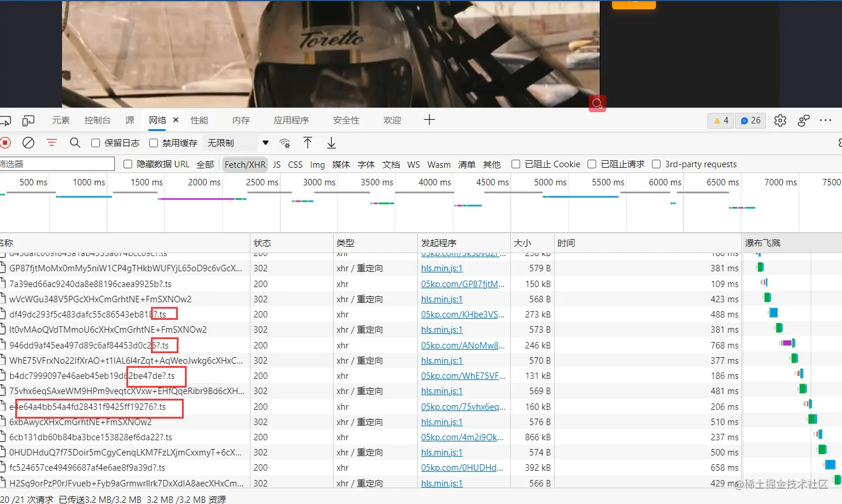Select request fc524657ce49496687af4e6ae8f9a39d?.ts
This screenshot has height=504, width=842.
87,468
